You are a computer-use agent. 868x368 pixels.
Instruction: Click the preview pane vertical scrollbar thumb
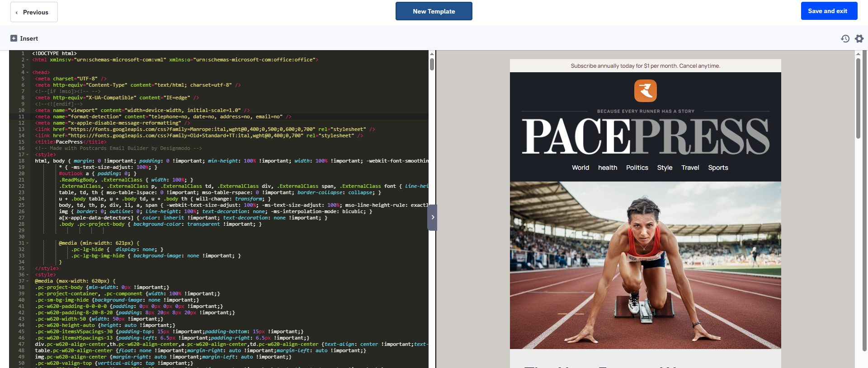click(x=858, y=98)
